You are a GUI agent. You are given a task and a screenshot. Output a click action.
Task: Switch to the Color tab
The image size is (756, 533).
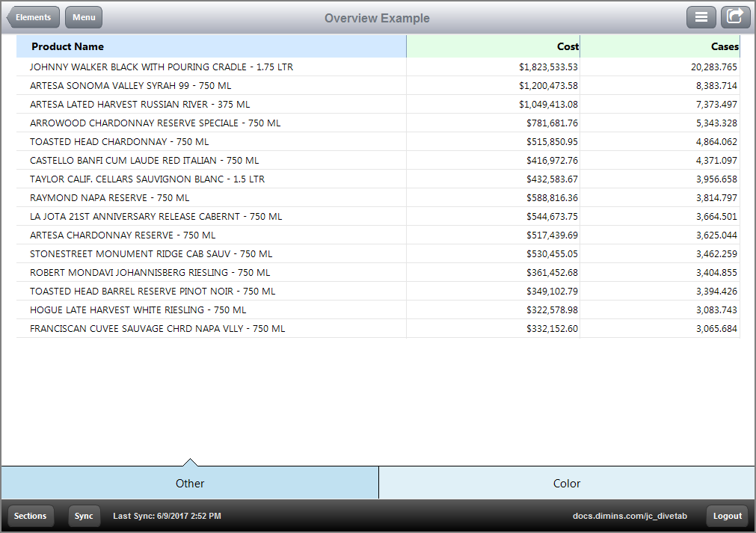(566, 482)
